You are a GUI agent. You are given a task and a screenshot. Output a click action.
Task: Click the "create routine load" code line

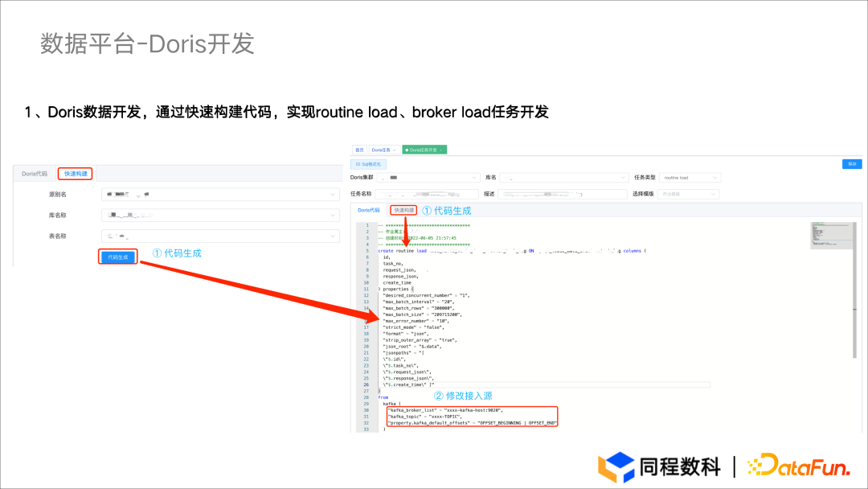(512, 251)
